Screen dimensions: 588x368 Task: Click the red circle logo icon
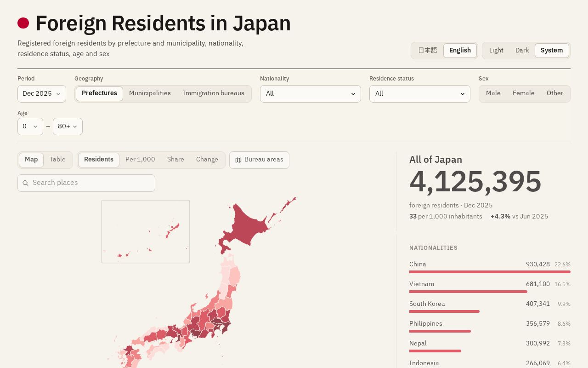coord(23,23)
